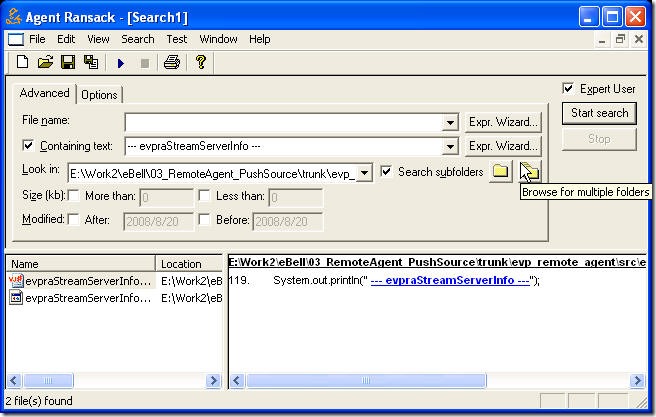Disable Search subfolders checkbox
The height and width of the screenshot is (417, 656).
pyautogui.click(x=386, y=171)
